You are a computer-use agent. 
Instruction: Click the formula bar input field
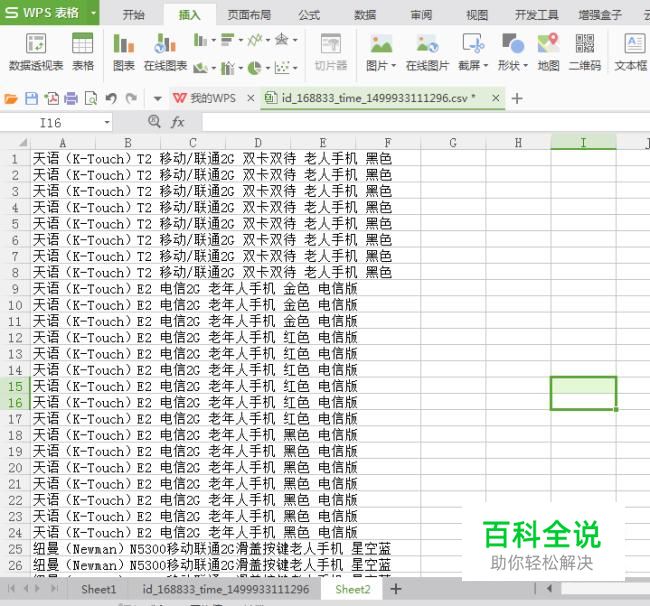[426, 122]
